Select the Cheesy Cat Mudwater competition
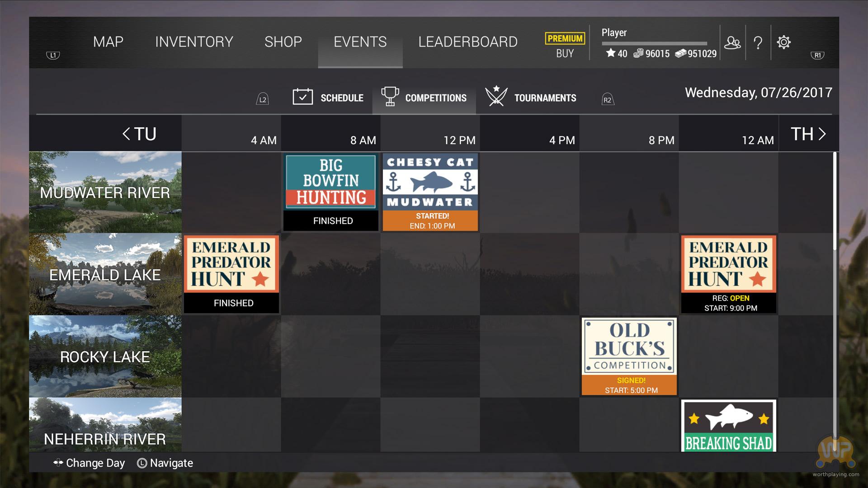The image size is (868, 488). pos(430,192)
